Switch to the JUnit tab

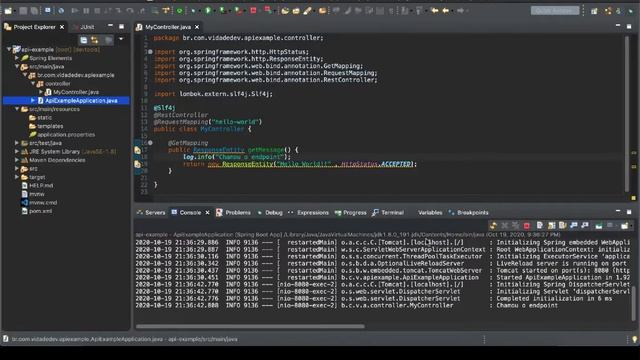tap(87, 27)
